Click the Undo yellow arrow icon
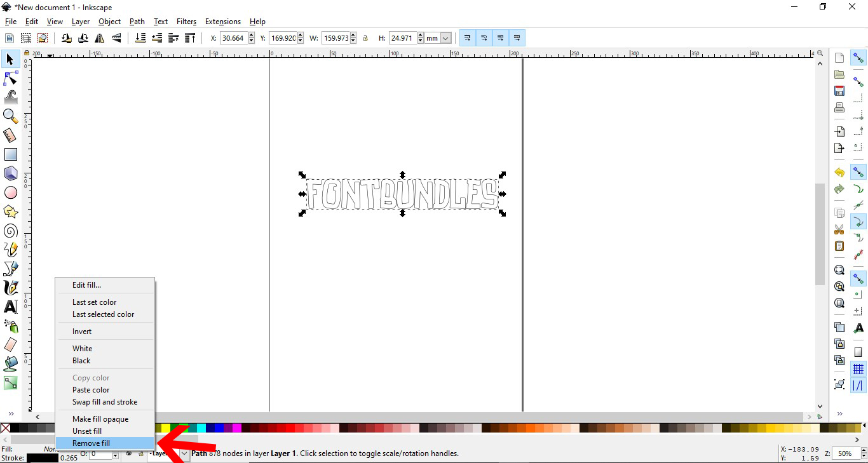The image size is (868, 463). [839, 173]
